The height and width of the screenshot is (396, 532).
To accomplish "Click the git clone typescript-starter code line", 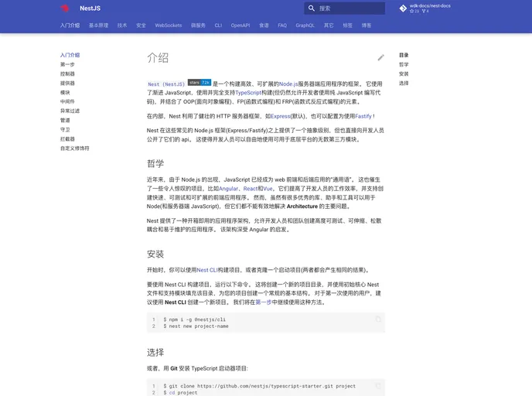I will click(260, 386).
